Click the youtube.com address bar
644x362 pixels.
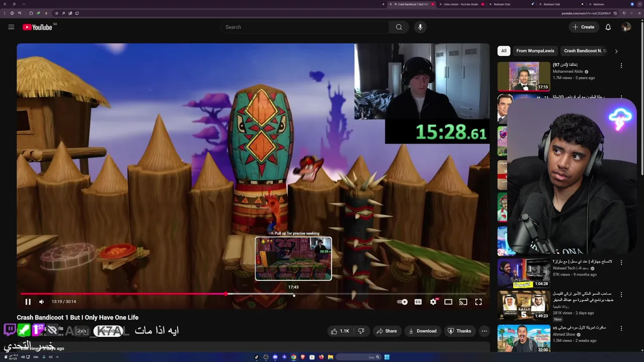click(586, 13)
